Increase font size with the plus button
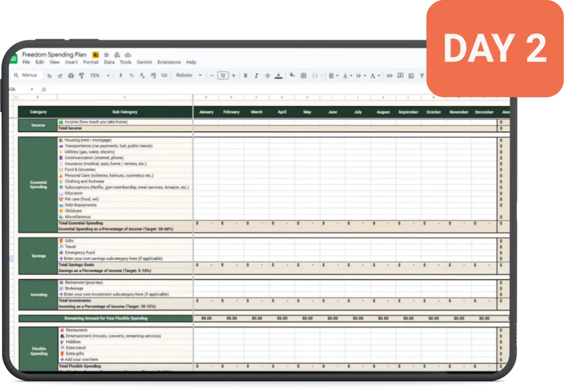Image resolution: width=568 pixels, height=392 pixels. 233,75
